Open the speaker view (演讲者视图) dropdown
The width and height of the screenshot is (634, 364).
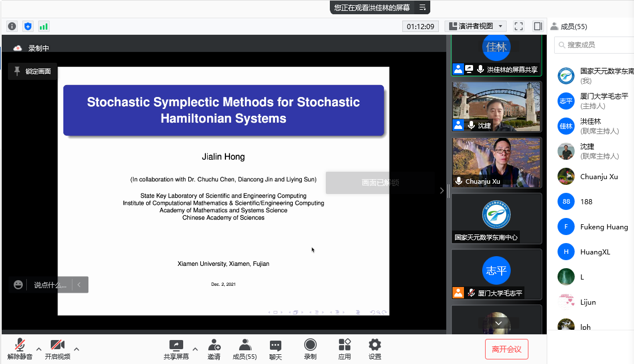click(x=476, y=26)
